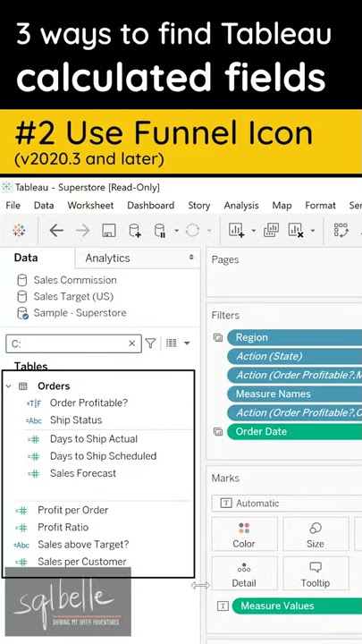Open the Map menu
The width and height of the screenshot is (362, 644).
(x=282, y=206)
